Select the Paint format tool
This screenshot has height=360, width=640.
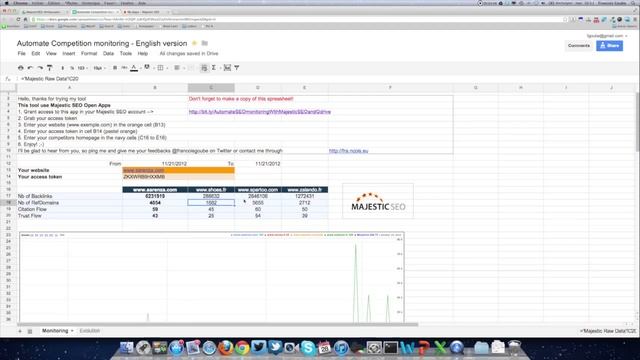pos(50,68)
